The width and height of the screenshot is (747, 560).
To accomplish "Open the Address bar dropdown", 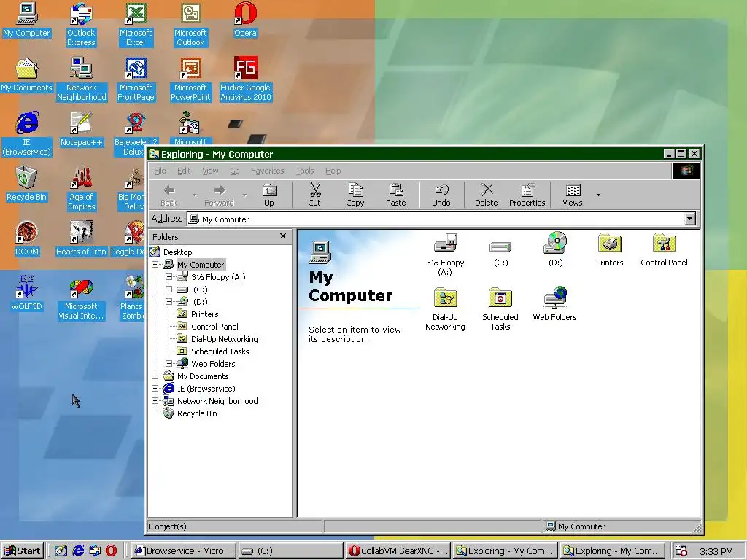I will pyautogui.click(x=689, y=219).
